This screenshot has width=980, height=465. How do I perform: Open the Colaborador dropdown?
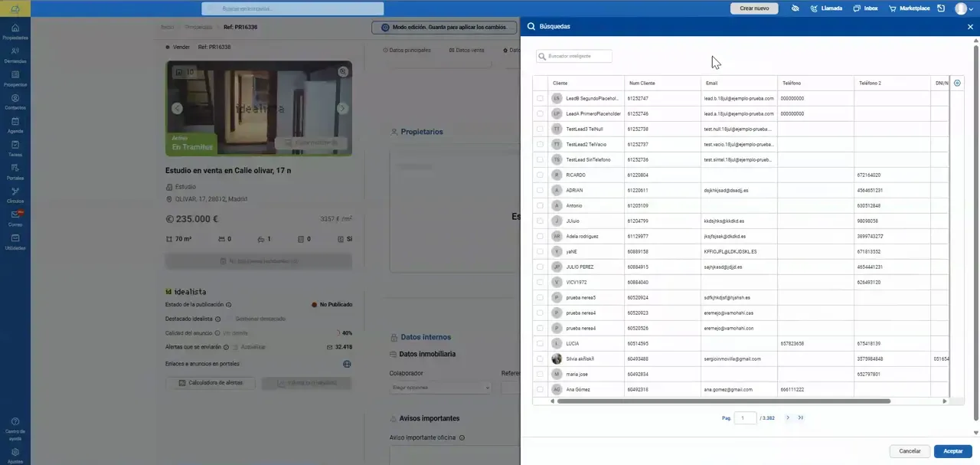[440, 388]
